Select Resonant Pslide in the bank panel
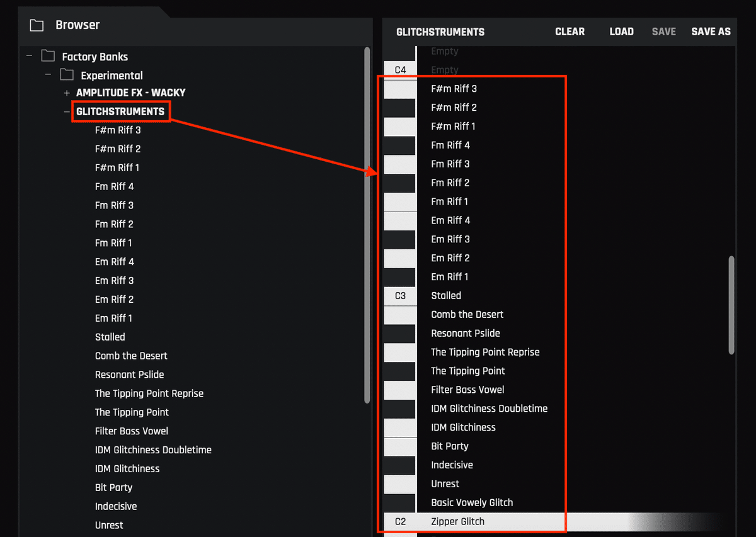The width and height of the screenshot is (756, 537). point(466,333)
